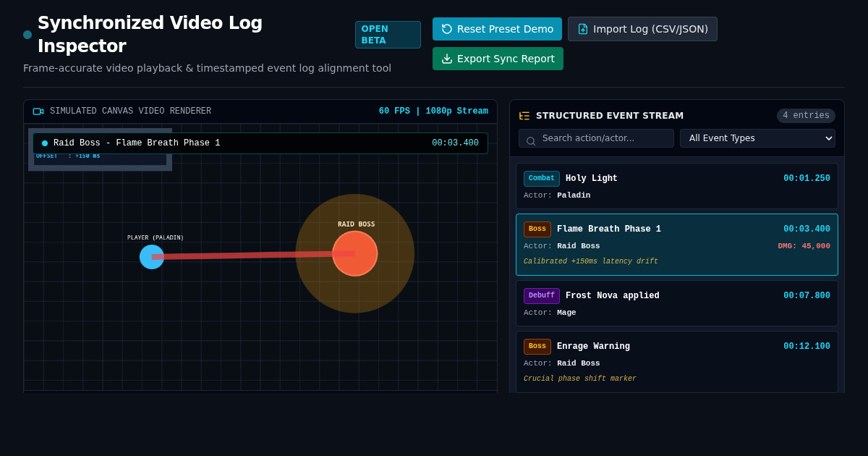The width and height of the screenshot is (868, 456).
Task: Click DMG: 45,000 value
Action: (x=804, y=246)
